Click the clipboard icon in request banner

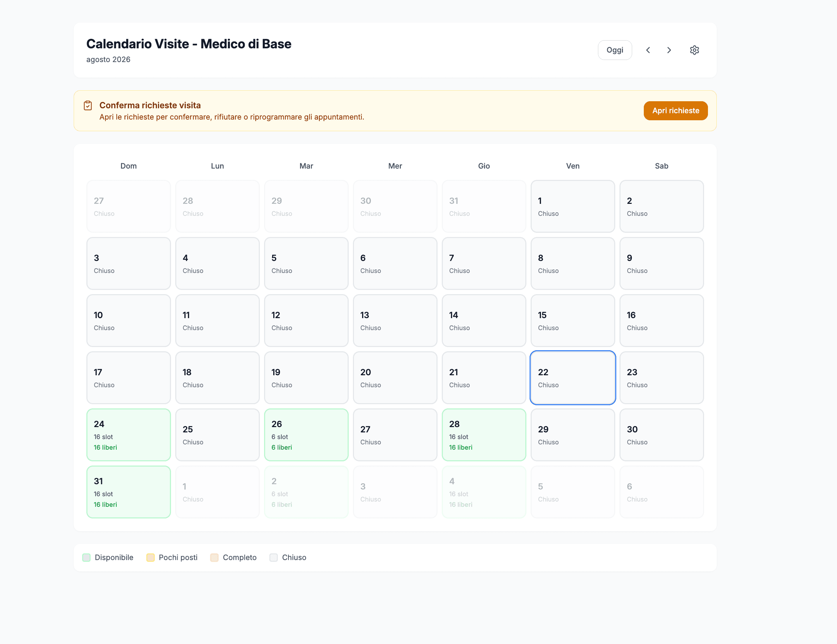(x=88, y=105)
